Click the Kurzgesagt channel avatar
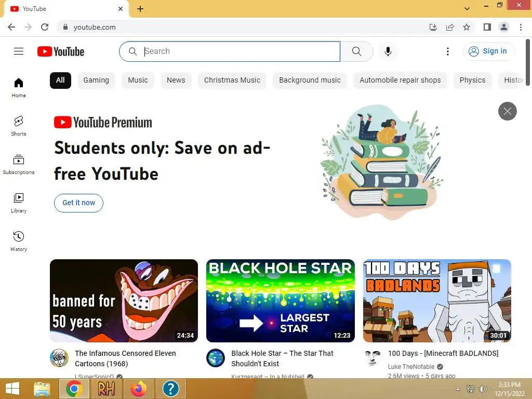 216,358
